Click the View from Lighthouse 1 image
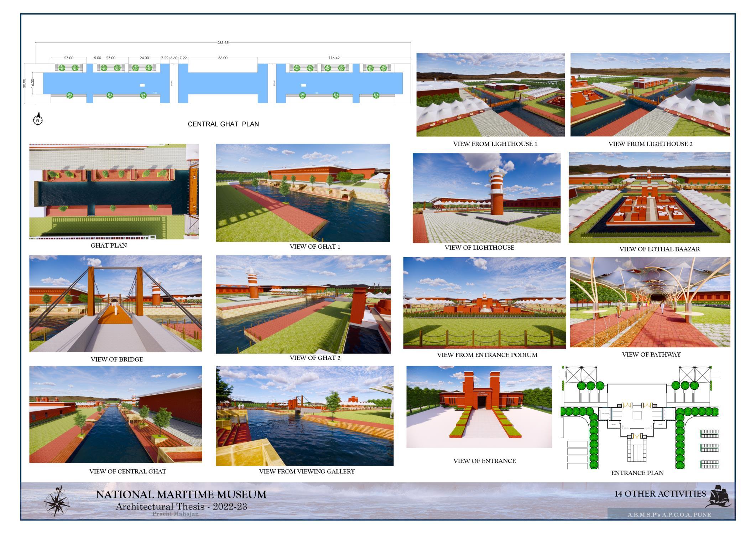The width and height of the screenshot is (756, 534). click(x=490, y=95)
